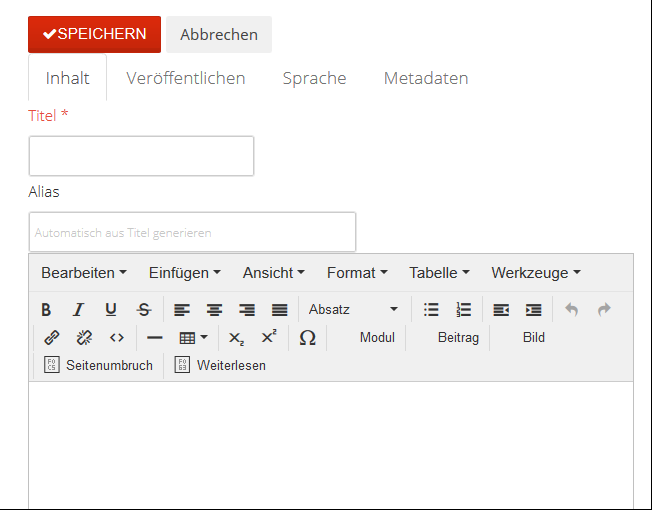This screenshot has width=652, height=510.
Task: Open the Tabelle menu
Action: coord(440,273)
